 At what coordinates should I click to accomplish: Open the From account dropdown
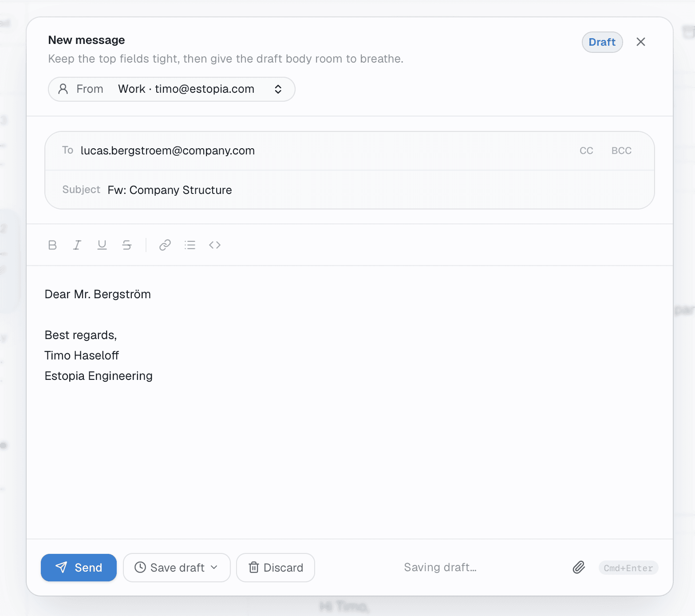pos(171,89)
